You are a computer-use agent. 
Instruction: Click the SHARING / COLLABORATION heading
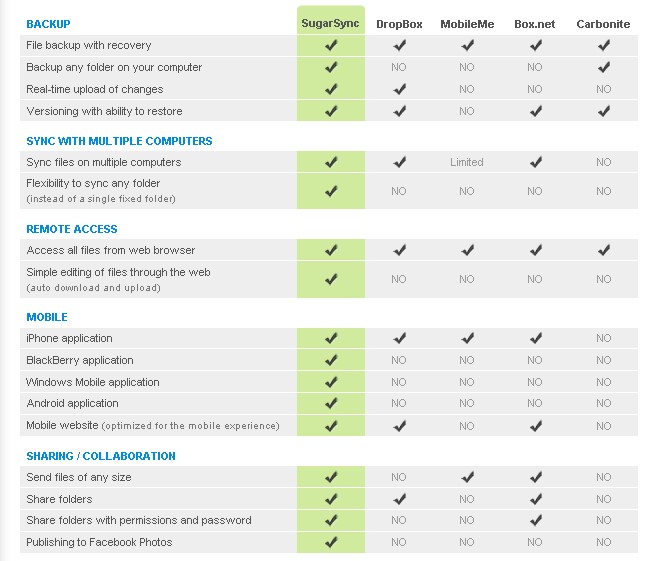click(x=101, y=456)
